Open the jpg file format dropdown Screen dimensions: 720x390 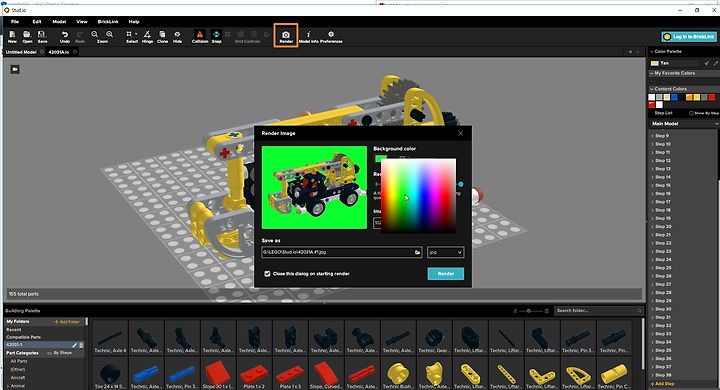[445, 252]
